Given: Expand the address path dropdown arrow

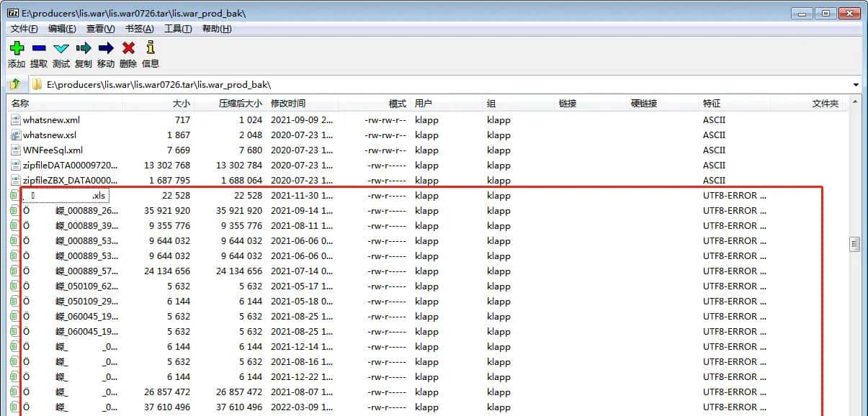Looking at the screenshot, I should pos(855,84).
